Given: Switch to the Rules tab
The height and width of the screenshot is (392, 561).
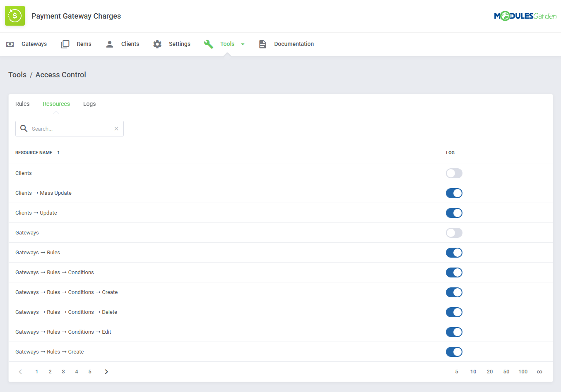Looking at the screenshot, I should pos(22,104).
